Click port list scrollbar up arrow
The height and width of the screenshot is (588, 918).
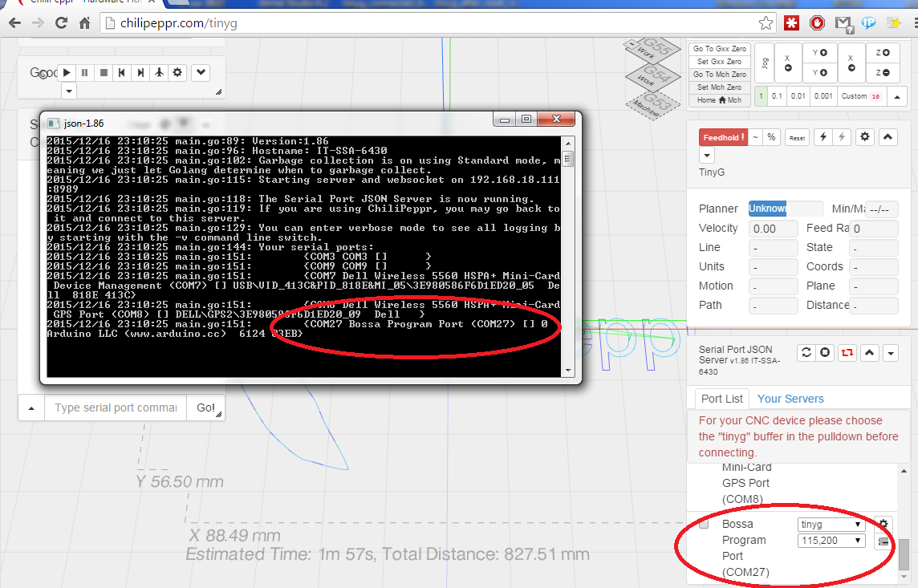pyautogui.click(x=904, y=470)
